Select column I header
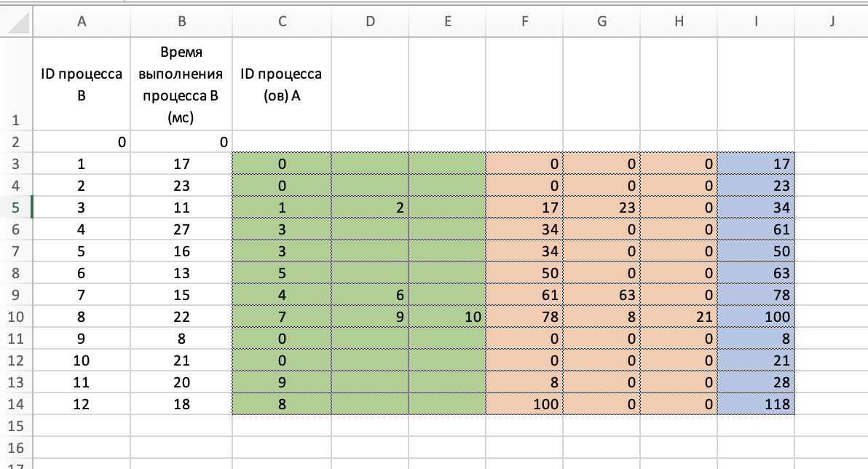868x469 pixels. pos(756,23)
